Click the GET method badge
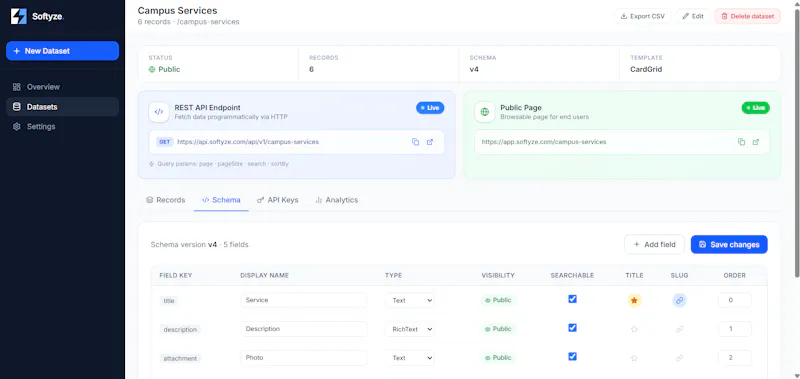The width and height of the screenshot is (800, 379). [165, 142]
